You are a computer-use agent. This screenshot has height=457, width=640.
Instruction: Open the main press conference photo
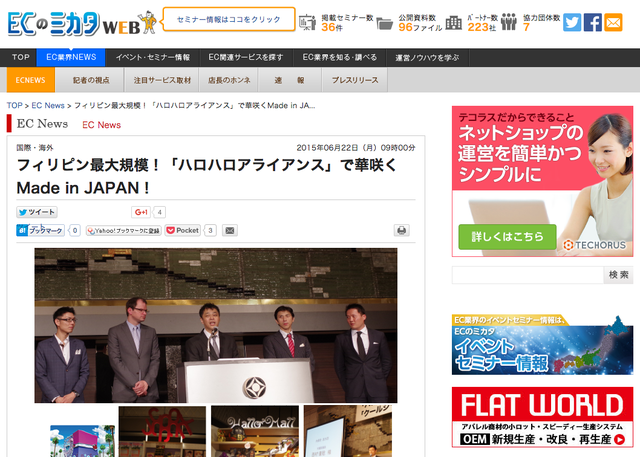pos(216,325)
